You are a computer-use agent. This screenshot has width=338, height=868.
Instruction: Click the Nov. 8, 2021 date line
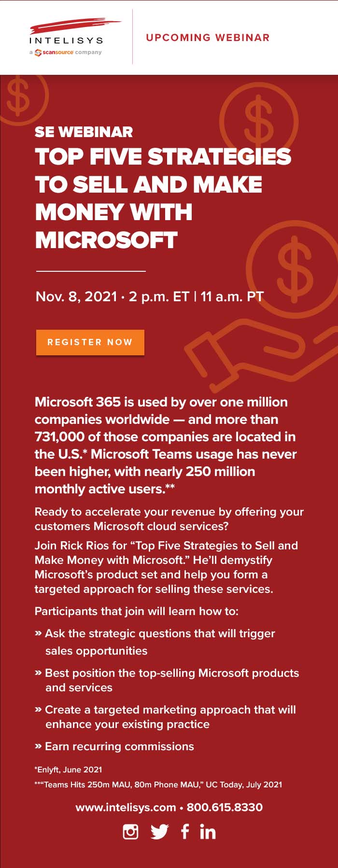coord(150,296)
